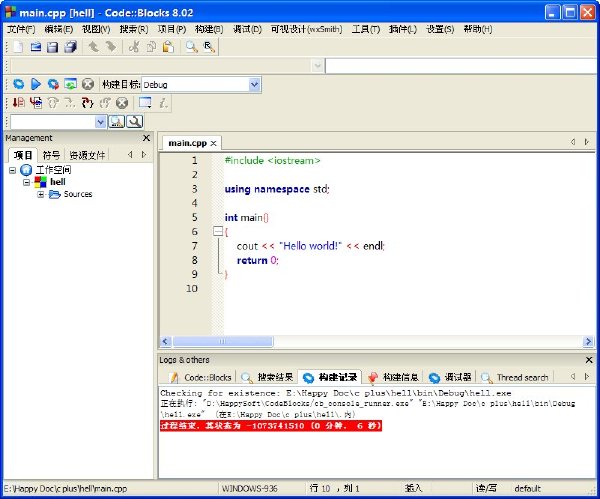
Task: Open the disabled code completion dropdown arrow
Action: [317, 66]
